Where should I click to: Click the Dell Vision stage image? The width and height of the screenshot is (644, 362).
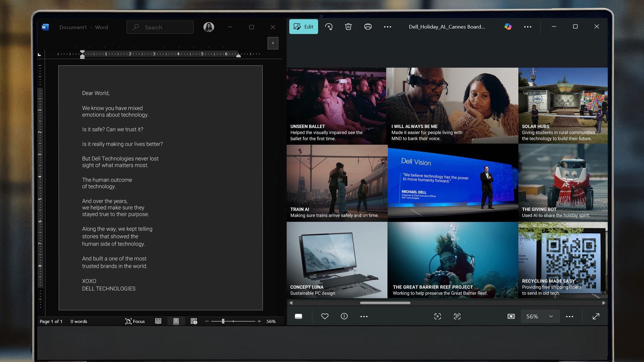pyautogui.click(x=453, y=183)
